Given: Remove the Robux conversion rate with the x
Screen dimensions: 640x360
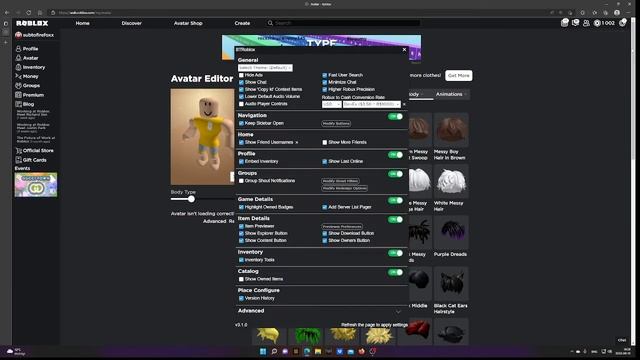Looking at the screenshot, I should (x=404, y=104).
